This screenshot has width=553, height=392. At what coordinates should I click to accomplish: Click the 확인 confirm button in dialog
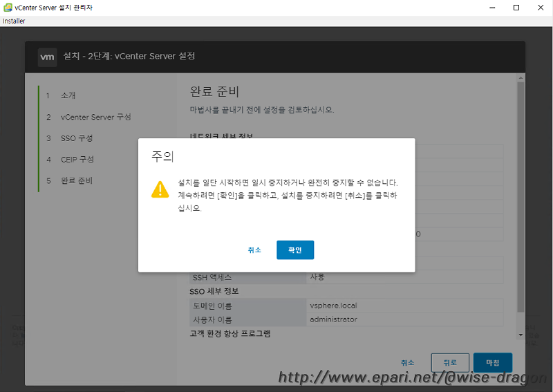[295, 250]
